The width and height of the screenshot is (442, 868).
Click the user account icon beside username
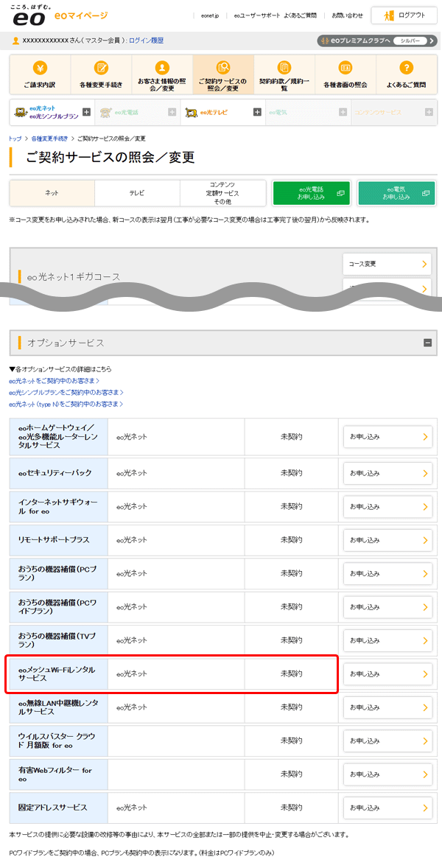16,41
